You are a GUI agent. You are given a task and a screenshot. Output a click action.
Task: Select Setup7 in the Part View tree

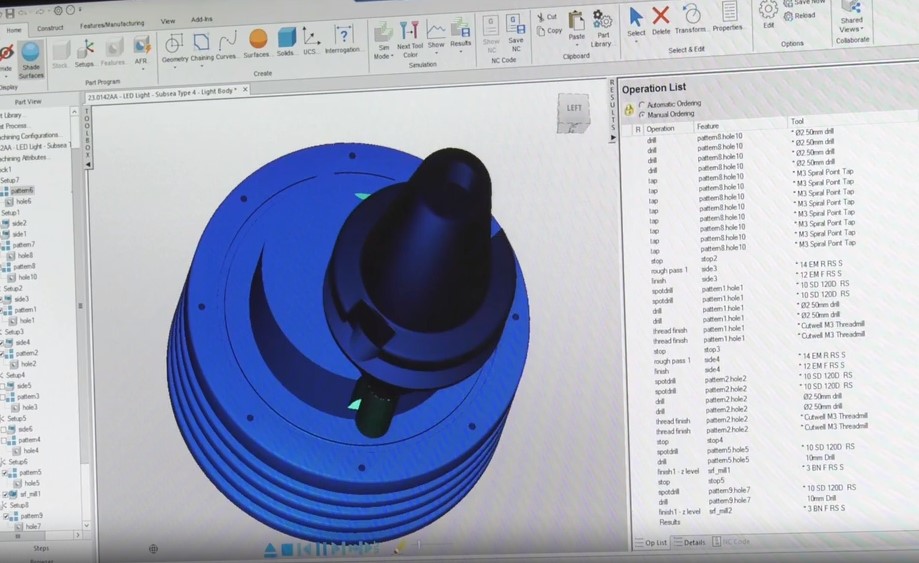pyautogui.click(x=10, y=180)
